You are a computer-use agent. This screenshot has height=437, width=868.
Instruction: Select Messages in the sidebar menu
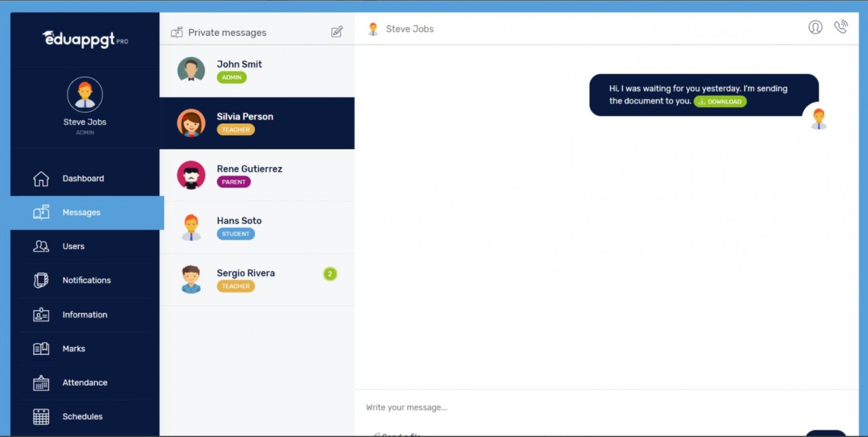point(81,212)
